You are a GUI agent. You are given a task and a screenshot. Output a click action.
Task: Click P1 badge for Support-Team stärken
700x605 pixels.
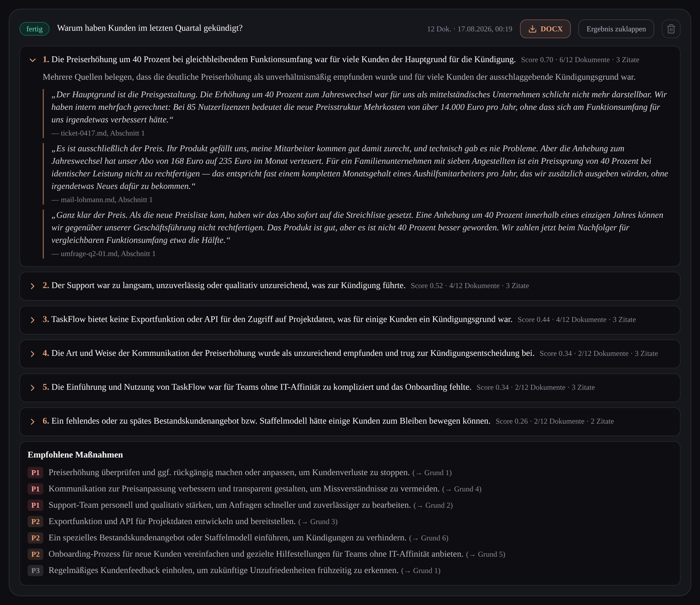coord(35,505)
